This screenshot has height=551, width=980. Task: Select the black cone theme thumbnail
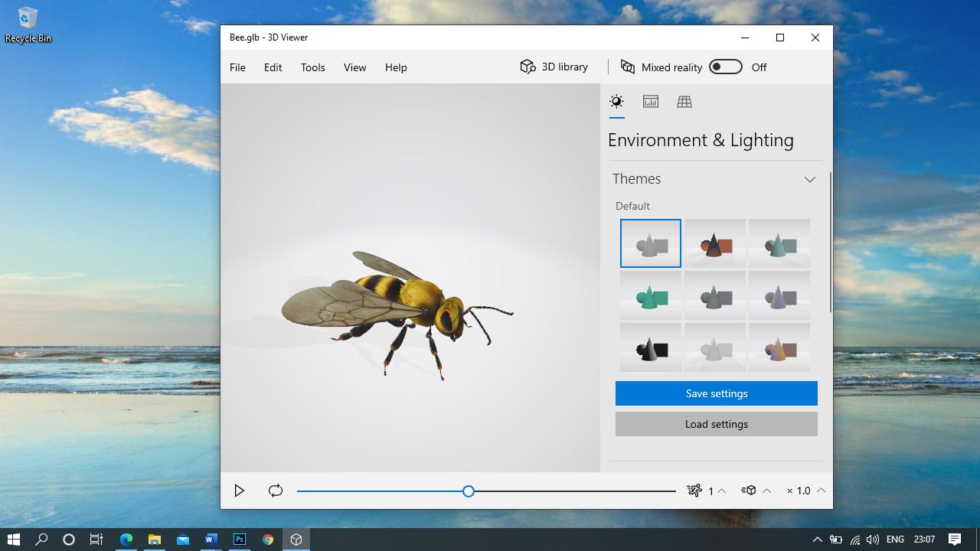pyautogui.click(x=650, y=348)
